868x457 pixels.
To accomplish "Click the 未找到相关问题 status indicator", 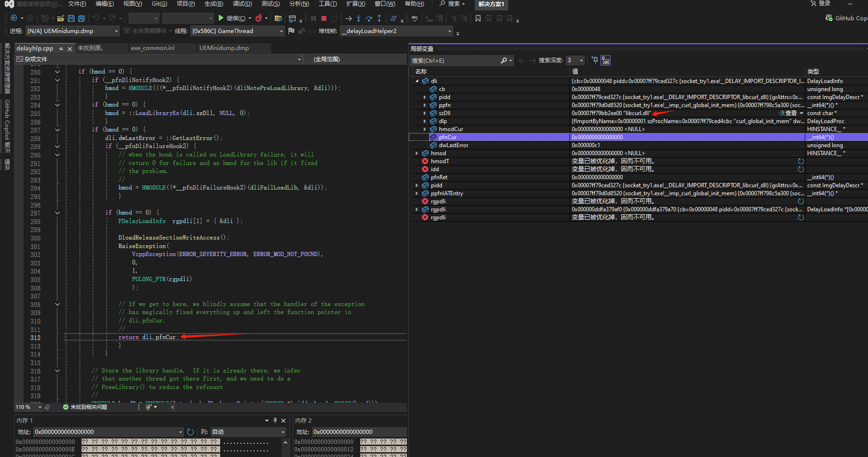I will (85, 407).
